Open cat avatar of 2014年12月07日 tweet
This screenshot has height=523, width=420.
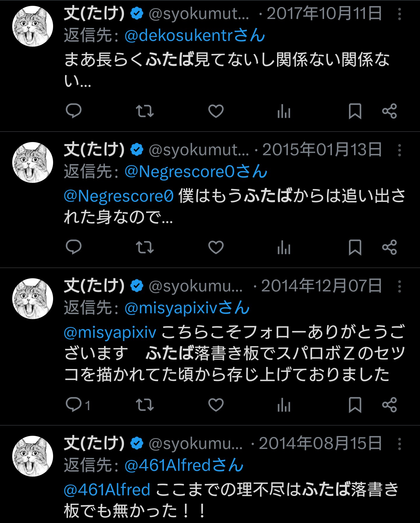click(33, 299)
